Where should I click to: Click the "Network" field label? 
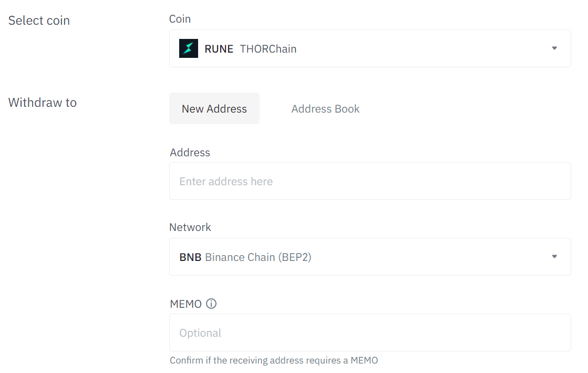[x=190, y=227]
